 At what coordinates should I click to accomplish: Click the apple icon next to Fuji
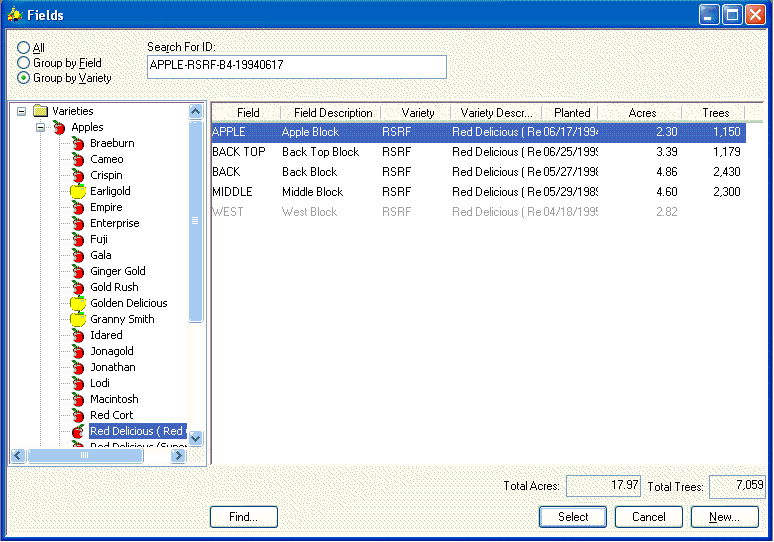tap(78, 240)
